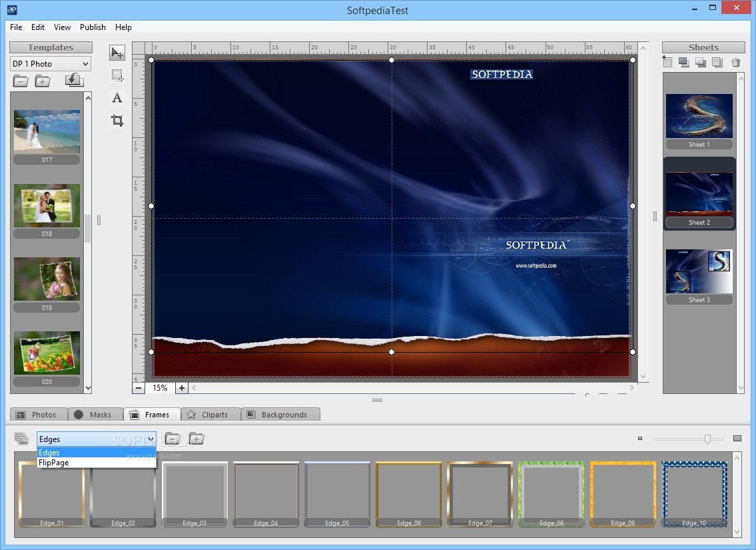This screenshot has width=756, height=550.
Task: Select template thumbnail 019
Action: click(x=47, y=279)
